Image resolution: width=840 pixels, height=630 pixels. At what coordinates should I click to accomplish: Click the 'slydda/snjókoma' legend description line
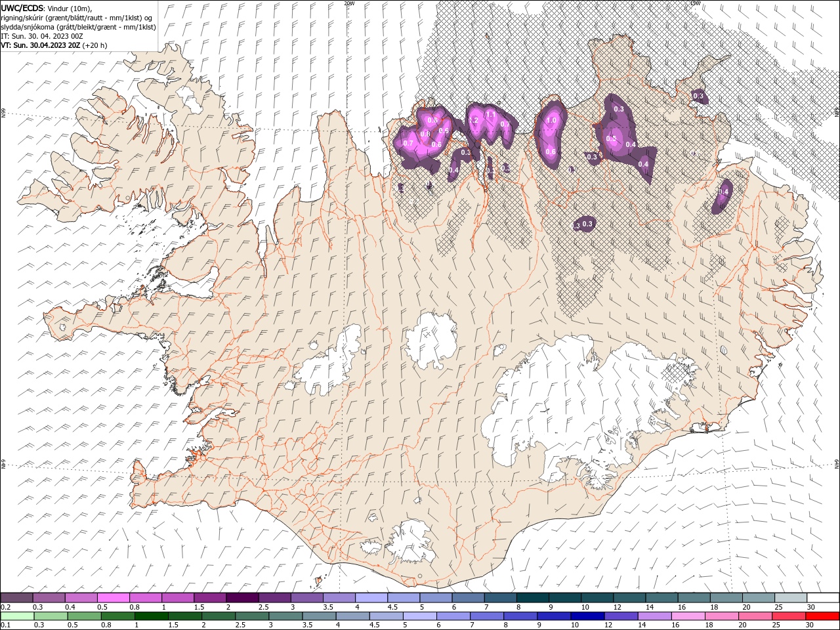coord(78,27)
